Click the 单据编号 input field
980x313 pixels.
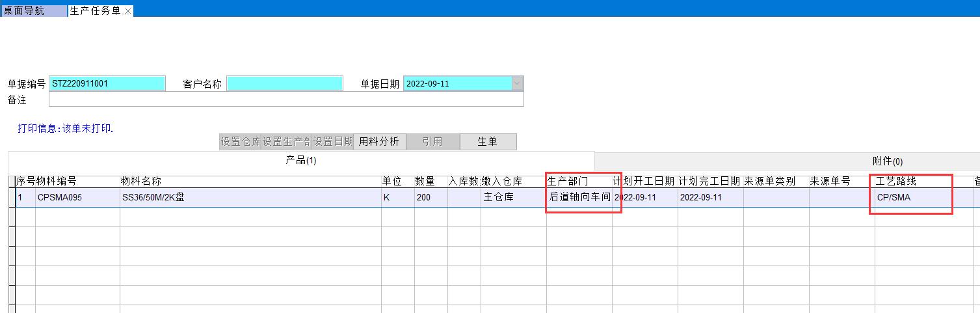[107, 84]
